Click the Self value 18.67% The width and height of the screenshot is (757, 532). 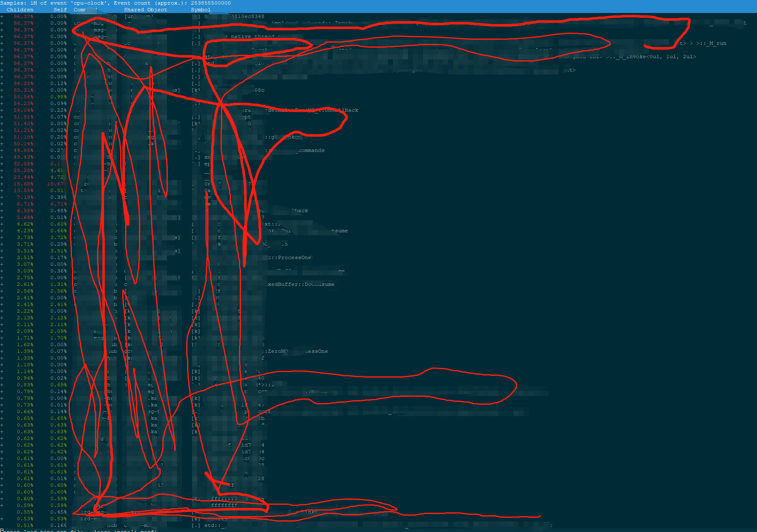pyautogui.click(x=55, y=184)
